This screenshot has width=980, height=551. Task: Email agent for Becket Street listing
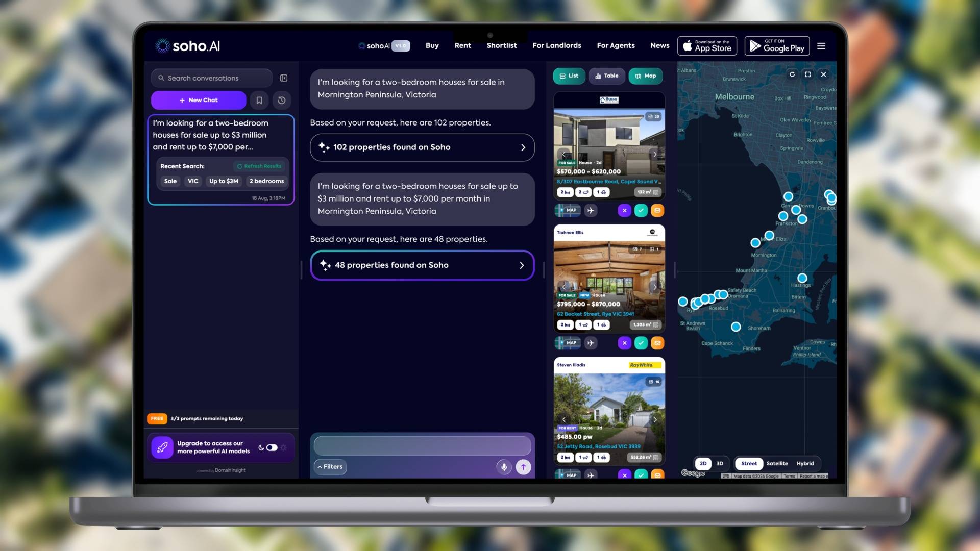tap(657, 343)
